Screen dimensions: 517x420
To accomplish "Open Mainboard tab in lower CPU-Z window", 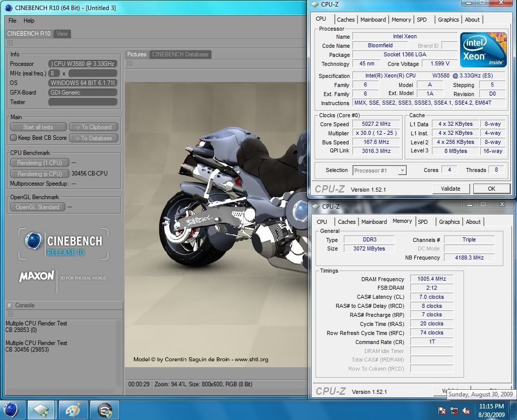I will [374, 222].
